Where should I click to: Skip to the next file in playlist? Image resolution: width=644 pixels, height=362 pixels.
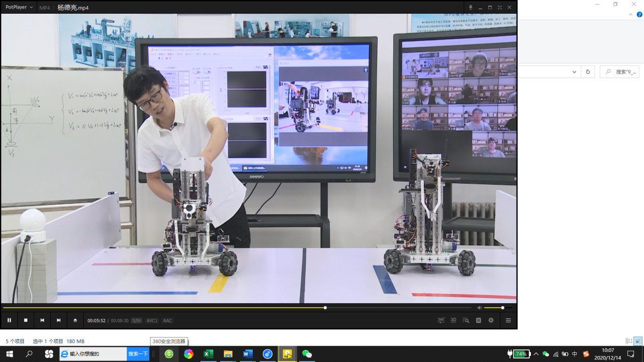(58, 320)
